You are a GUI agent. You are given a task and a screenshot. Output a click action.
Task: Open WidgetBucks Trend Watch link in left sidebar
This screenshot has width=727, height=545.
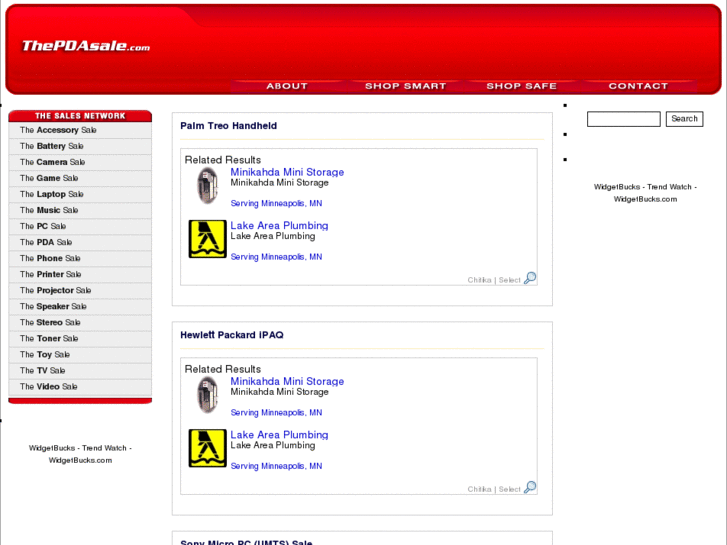(80, 454)
